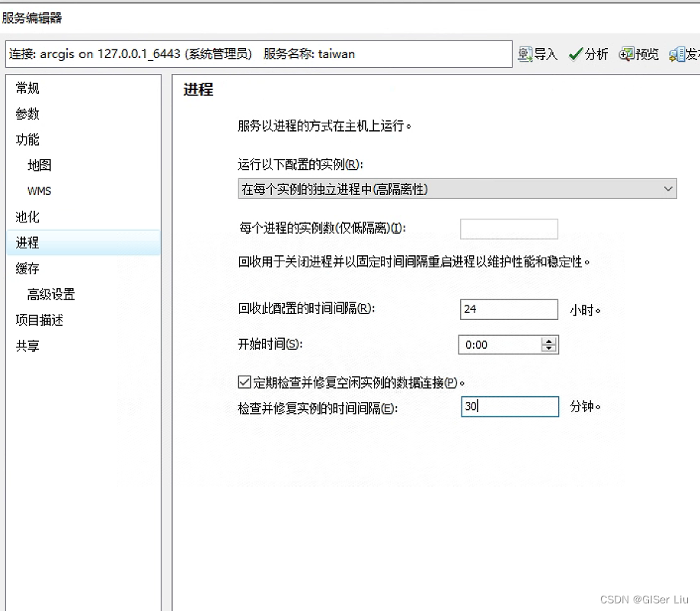Open the 池化 settings page
Screen dimensions: 700x611
pos(27,217)
